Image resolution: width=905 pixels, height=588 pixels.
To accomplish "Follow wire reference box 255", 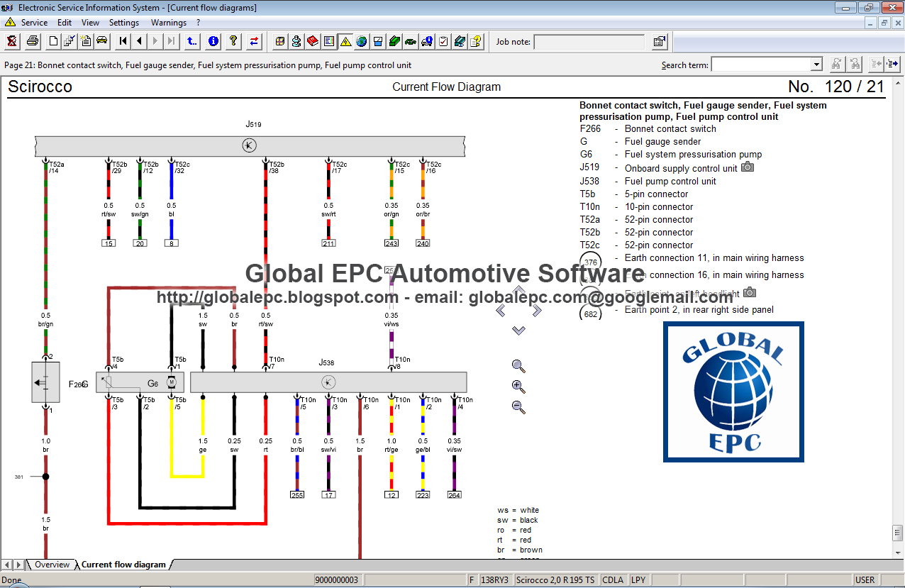I will (297, 495).
